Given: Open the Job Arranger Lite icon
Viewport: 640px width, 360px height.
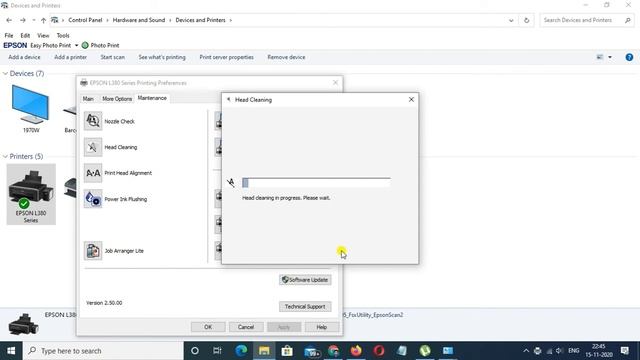Looking at the screenshot, I should pos(93,251).
